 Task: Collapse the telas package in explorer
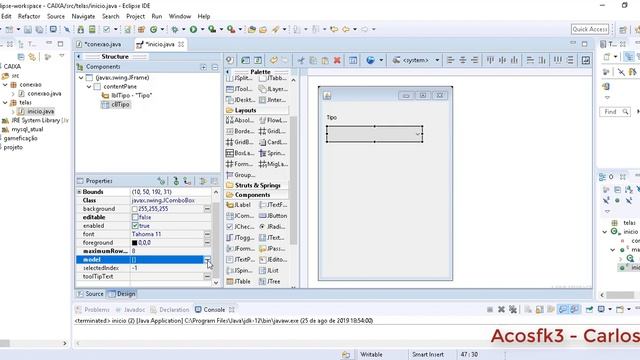click(x=5, y=102)
